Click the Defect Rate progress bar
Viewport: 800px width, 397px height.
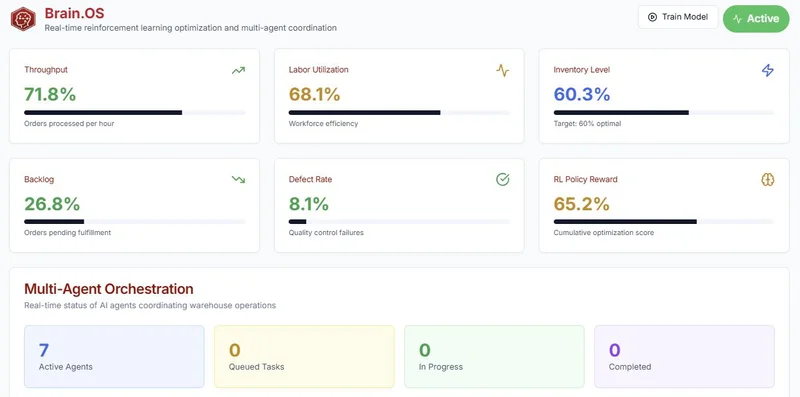click(399, 221)
